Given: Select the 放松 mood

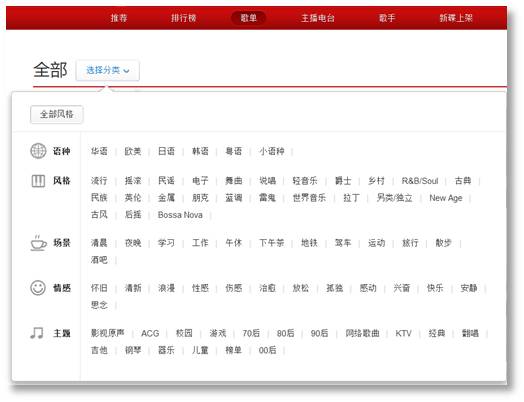Looking at the screenshot, I should pos(301,288).
